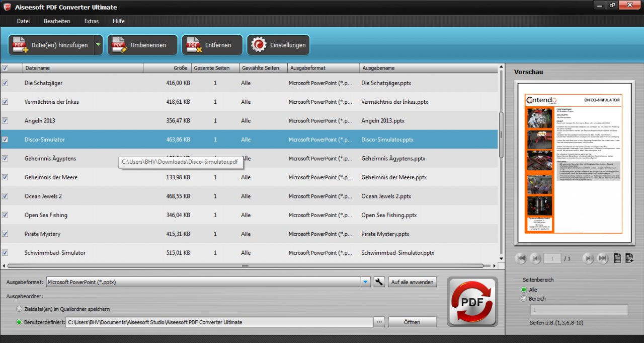644x343 pixels.
Task: Select the Die Schatzjäger file name
Action: (x=44, y=83)
